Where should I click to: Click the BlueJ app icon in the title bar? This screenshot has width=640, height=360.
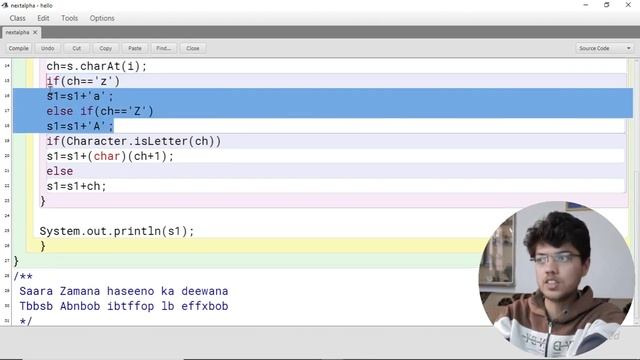5,5
